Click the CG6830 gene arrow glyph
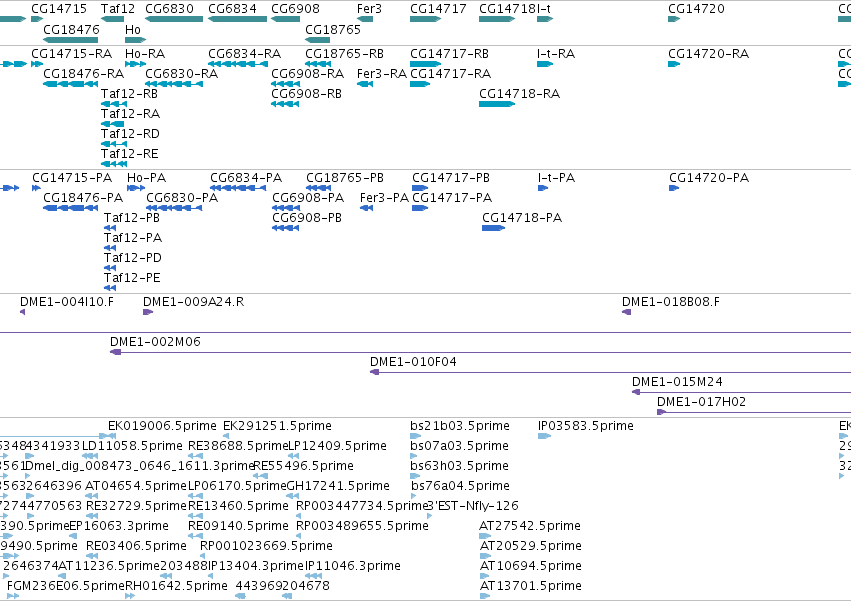The image size is (851, 601). pos(174,19)
